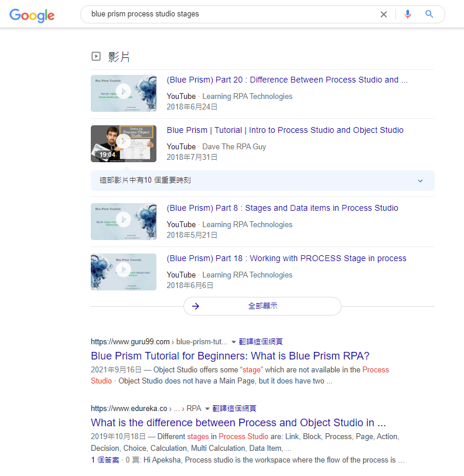Screen dimensions: 464x476
Task: Click the date 2018年6月6日
Action: pos(190,286)
